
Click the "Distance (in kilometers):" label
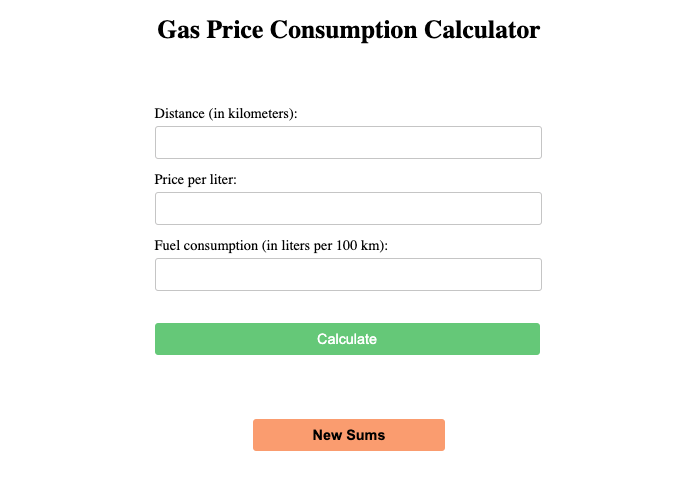pos(226,113)
